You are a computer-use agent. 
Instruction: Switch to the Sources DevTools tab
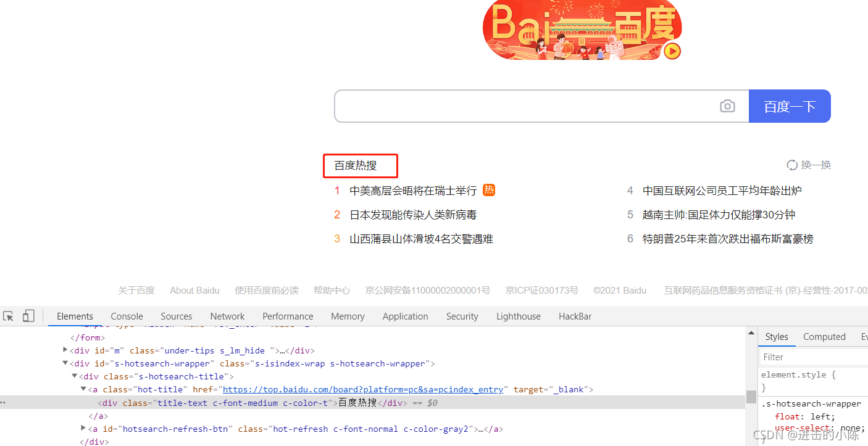[177, 316]
